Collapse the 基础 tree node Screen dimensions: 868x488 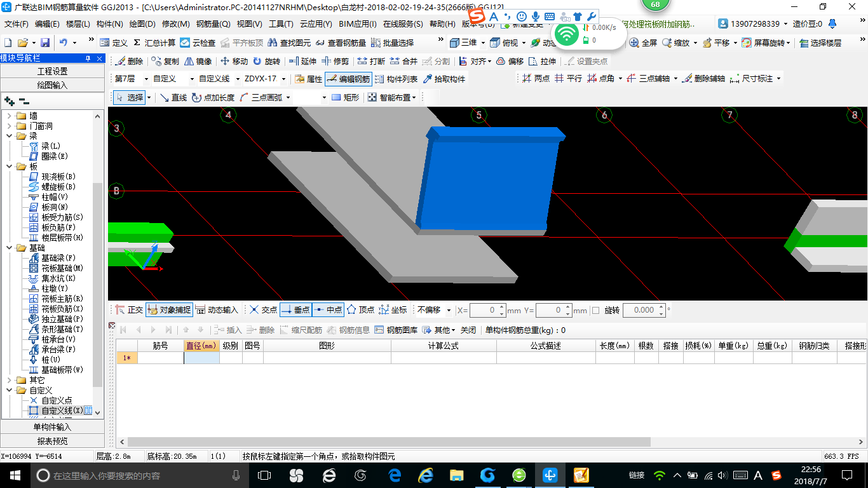(x=10, y=248)
